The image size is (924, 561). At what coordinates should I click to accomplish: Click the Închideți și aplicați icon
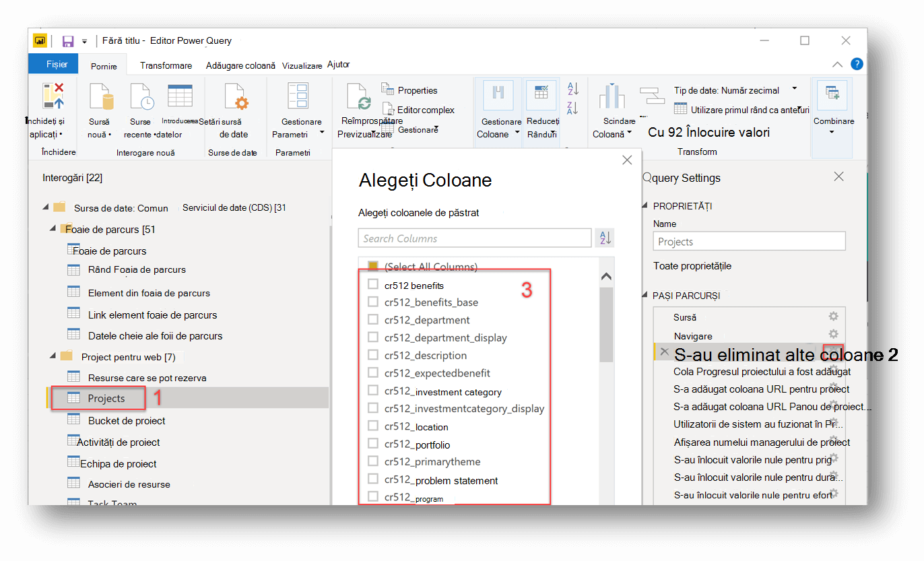[x=53, y=96]
